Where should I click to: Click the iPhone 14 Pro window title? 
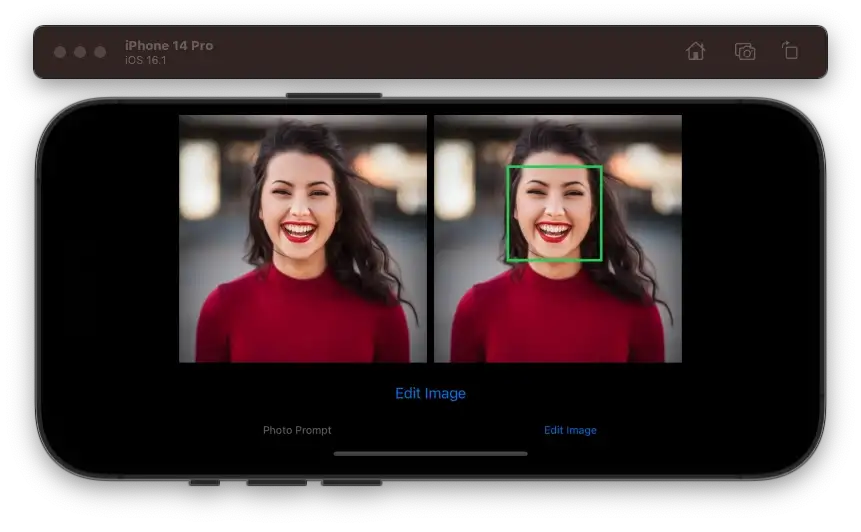169,45
